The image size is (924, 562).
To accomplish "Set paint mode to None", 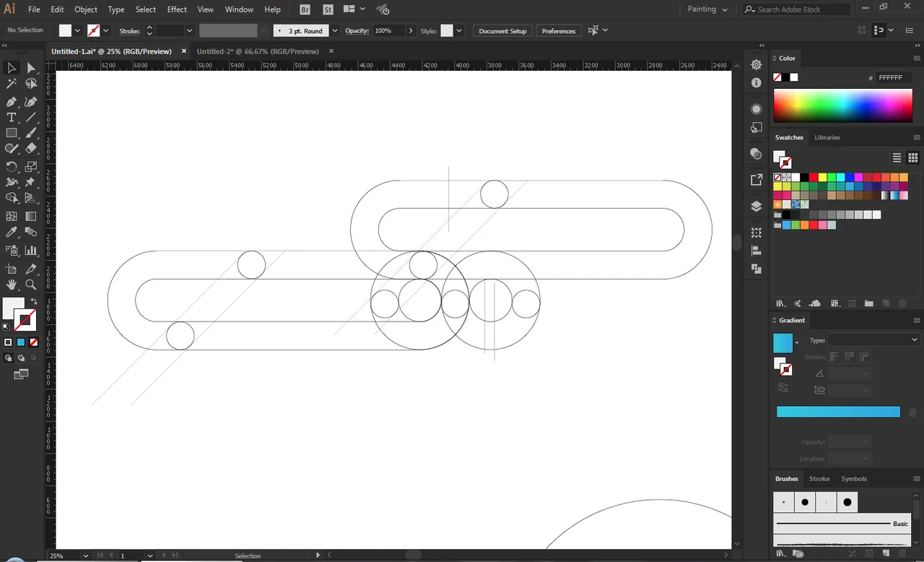I will [34, 342].
